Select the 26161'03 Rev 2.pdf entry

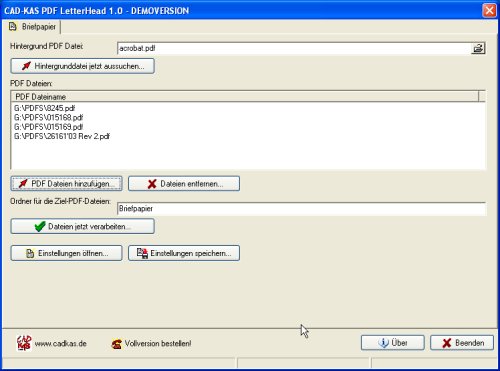[62, 136]
